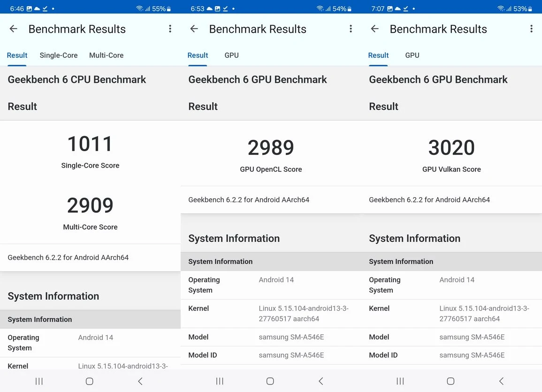Tap Geekbench 6.2.2 version text on OpenCL screen
542x392 pixels.
coord(249,200)
